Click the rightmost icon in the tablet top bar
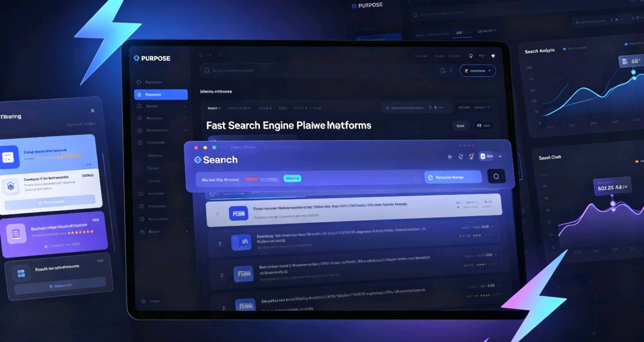 493,56
